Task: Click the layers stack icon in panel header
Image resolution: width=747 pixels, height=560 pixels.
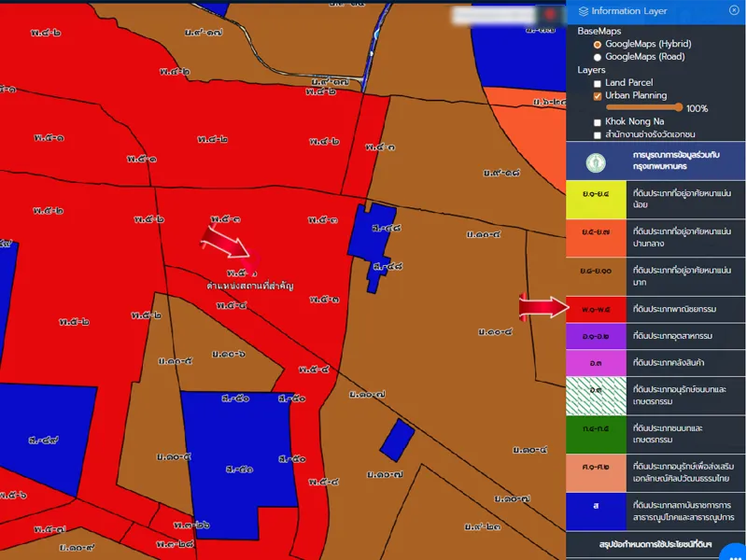Action: [584, 11]
